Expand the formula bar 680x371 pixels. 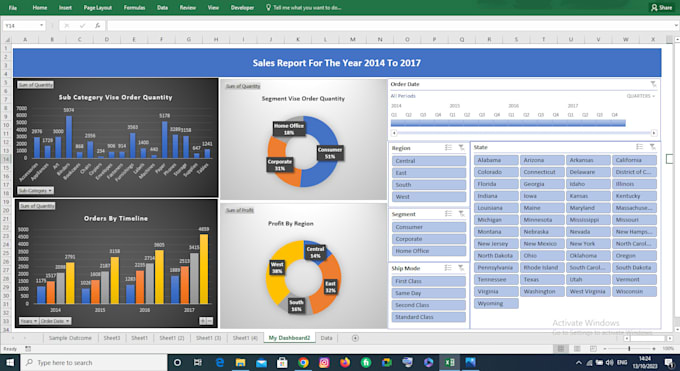point(676,26)
